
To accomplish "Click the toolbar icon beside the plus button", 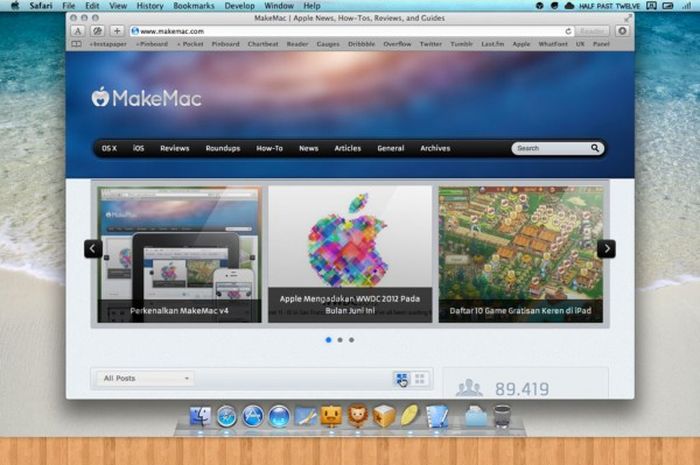I will [97, 31].
